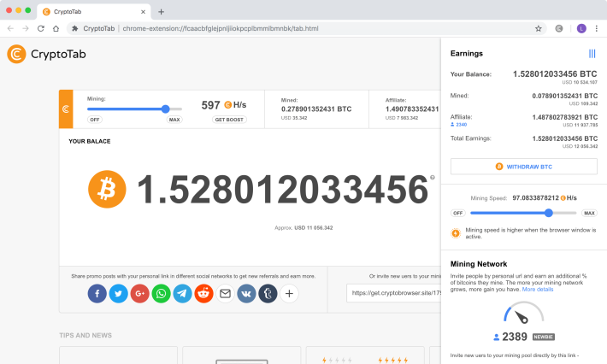Share via the Facebook icon
Screen dimensions: 607x364
[97, 294]
